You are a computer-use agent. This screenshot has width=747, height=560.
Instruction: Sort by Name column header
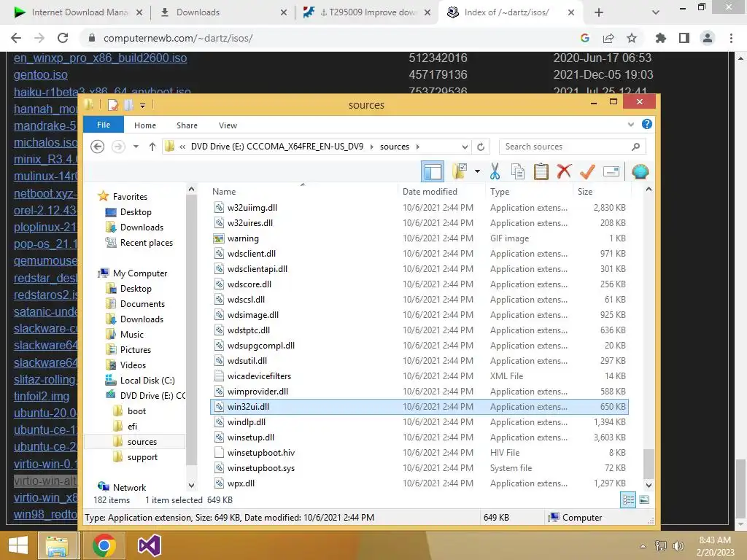pyautogui.click(x=224, y=192)
